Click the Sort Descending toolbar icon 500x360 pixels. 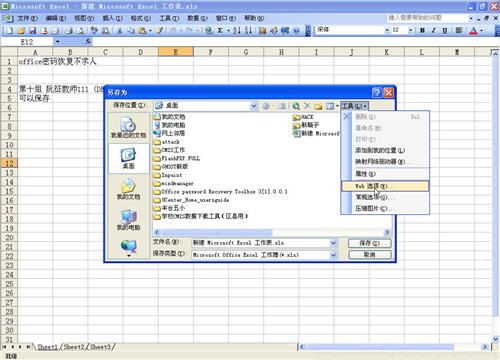coord(248,30)
